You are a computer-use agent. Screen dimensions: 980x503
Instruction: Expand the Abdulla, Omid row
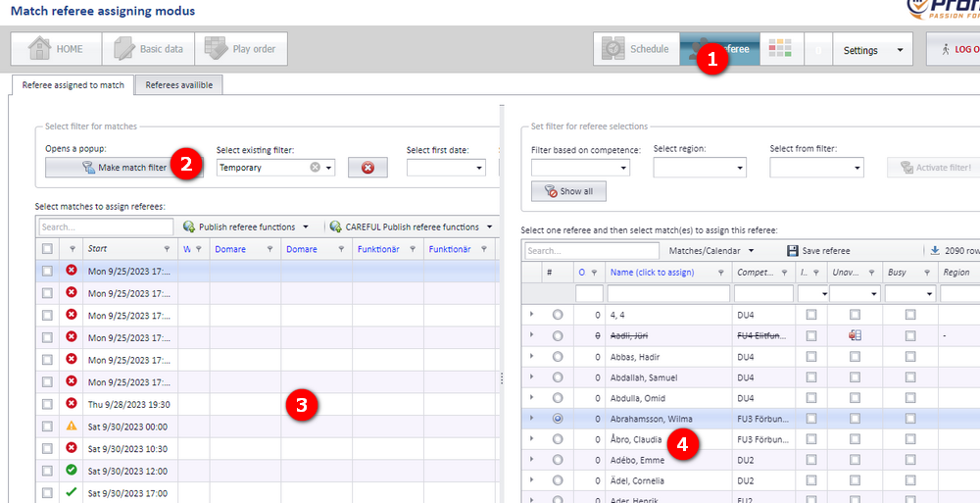(532, 398)
